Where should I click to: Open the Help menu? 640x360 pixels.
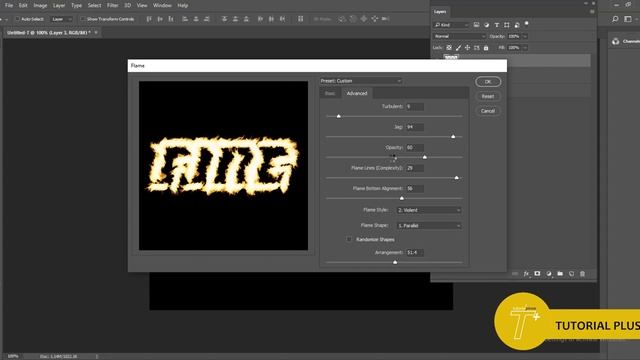[182, 5]
